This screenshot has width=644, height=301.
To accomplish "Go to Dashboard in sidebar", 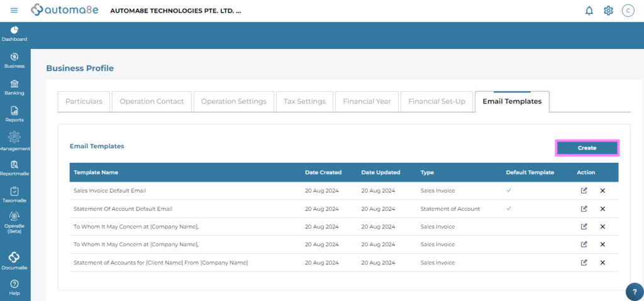I will coord(14,34).
